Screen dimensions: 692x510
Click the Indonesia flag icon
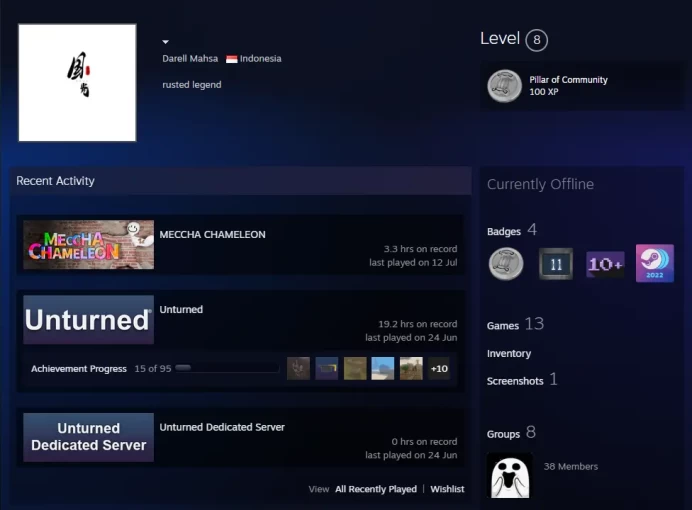pos(232,59)
